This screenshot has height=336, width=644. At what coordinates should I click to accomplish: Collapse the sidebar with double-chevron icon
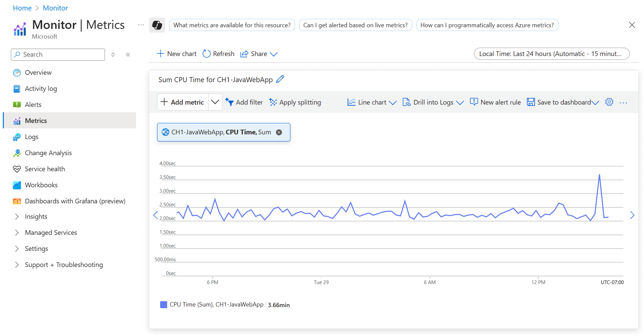click(x=128, y=55)
